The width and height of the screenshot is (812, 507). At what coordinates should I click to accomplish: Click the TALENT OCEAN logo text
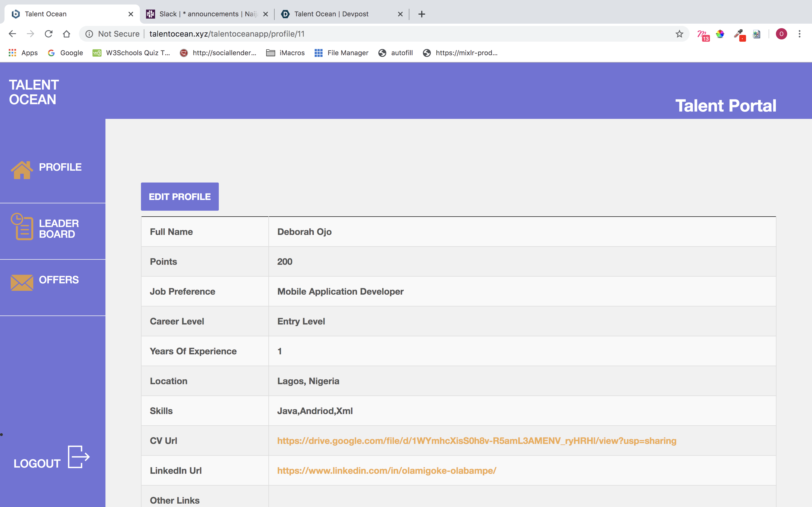[x=34, y=92]
